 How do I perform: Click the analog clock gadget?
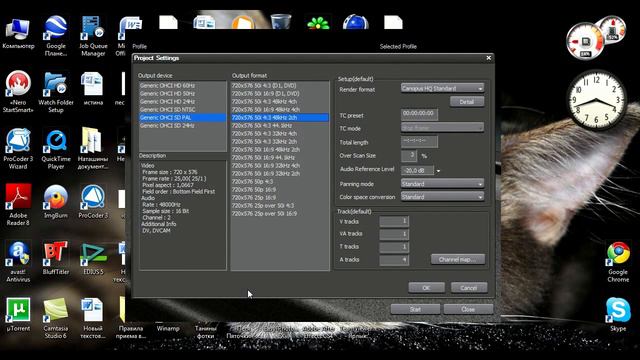click(x=596, y=99)
